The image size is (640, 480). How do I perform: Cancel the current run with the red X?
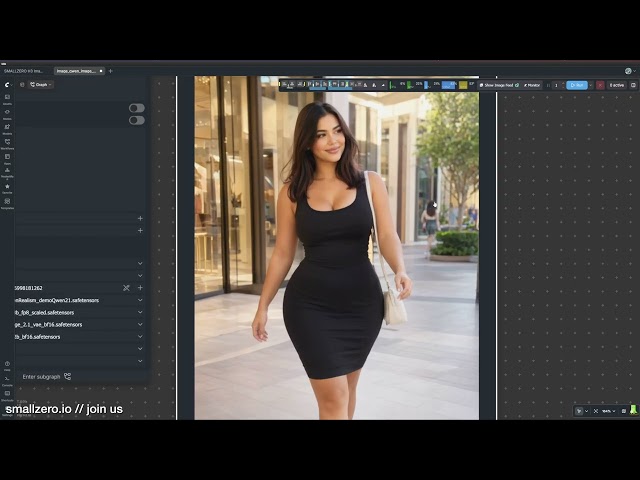click(600, 85)
